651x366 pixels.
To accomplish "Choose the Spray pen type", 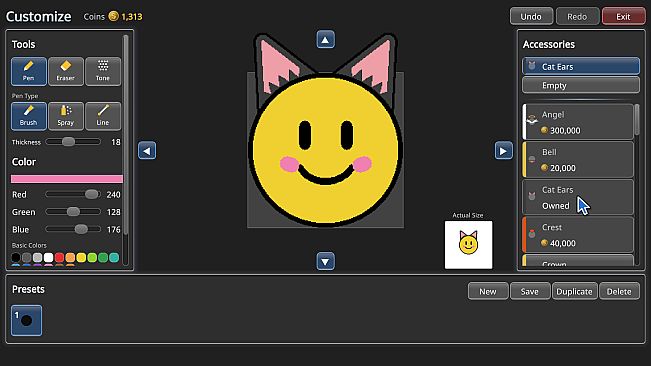I will coord(66,116).
